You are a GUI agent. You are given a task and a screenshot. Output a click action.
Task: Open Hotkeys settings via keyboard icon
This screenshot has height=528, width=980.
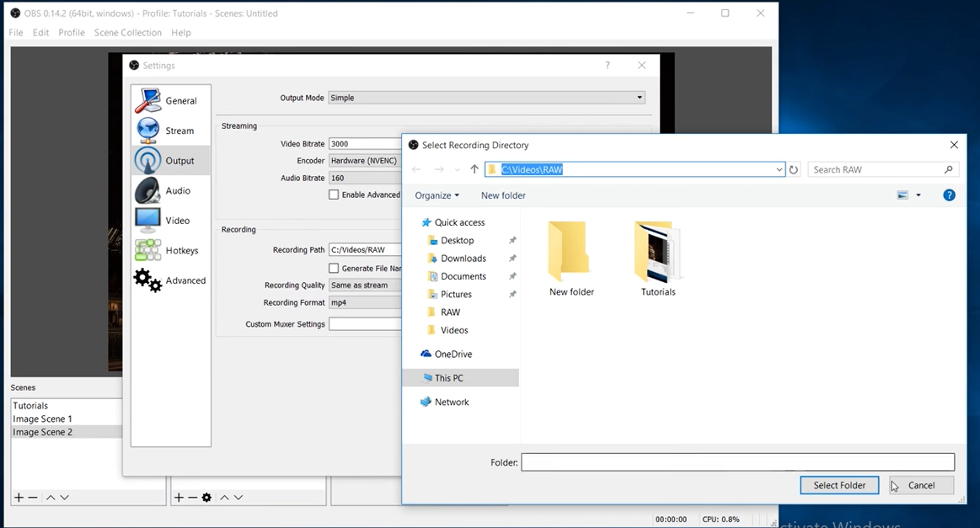pyautogui.click(x=147, y=249)
